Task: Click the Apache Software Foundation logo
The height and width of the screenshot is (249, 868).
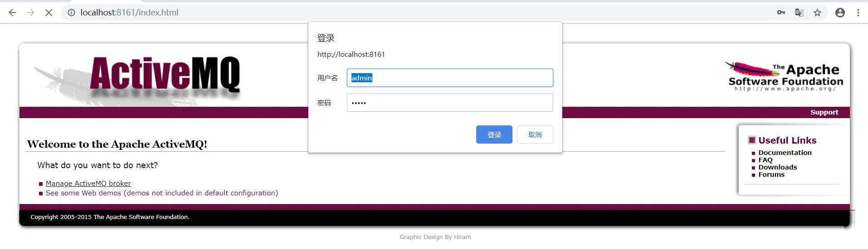Action: pos(785,76)
